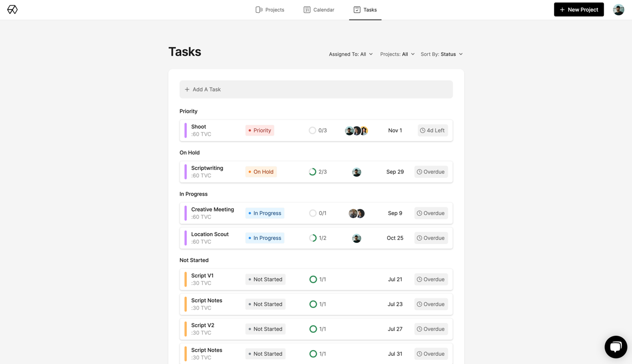The image size is (632, 364).
Task: Expand the Projects filter dropdown
Action: 397,54
